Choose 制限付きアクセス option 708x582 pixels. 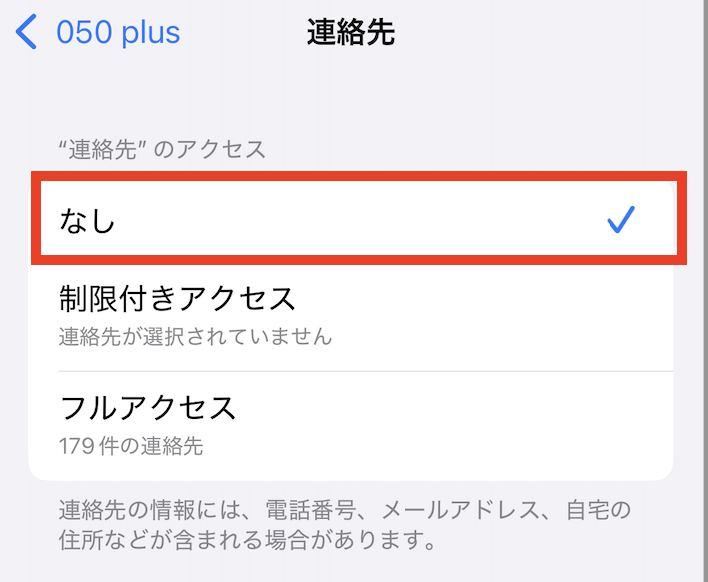pos(351,317)
